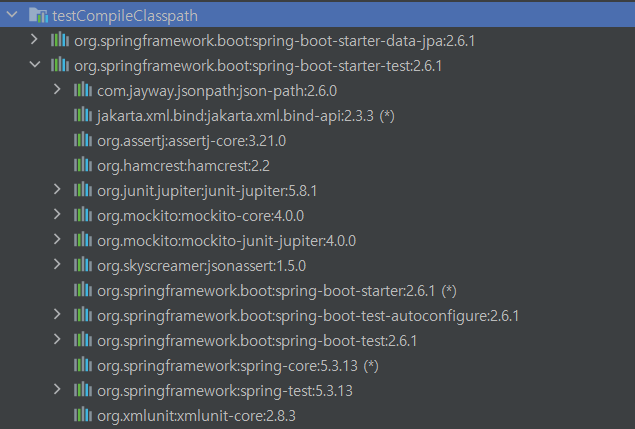
Task: Click library icon of spring-core:5.3.13
Action: 83,365
